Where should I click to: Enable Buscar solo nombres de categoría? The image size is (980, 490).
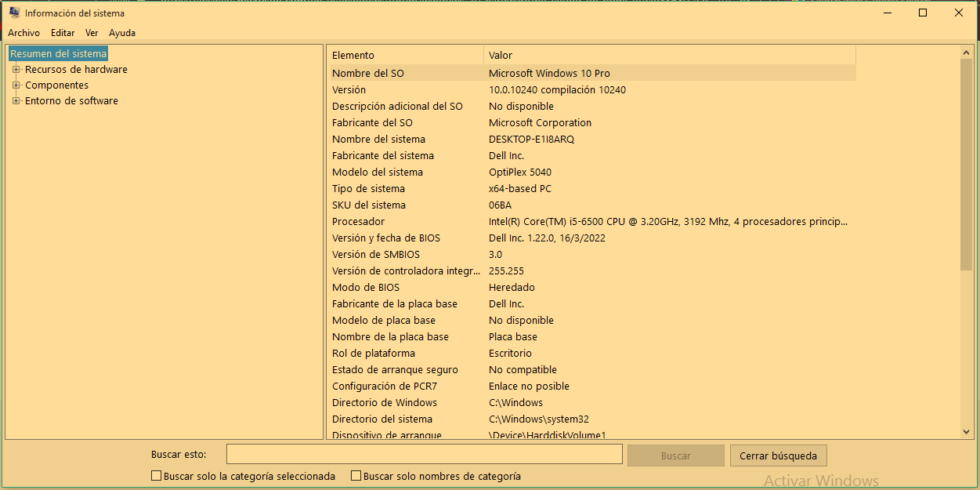(356, 476)
